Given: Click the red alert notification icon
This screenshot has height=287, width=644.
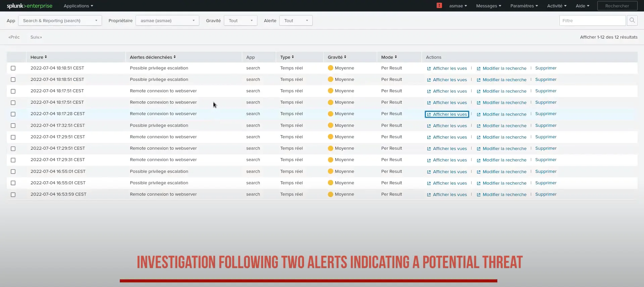Looking at the screenshot, I should tap(439, 5).
